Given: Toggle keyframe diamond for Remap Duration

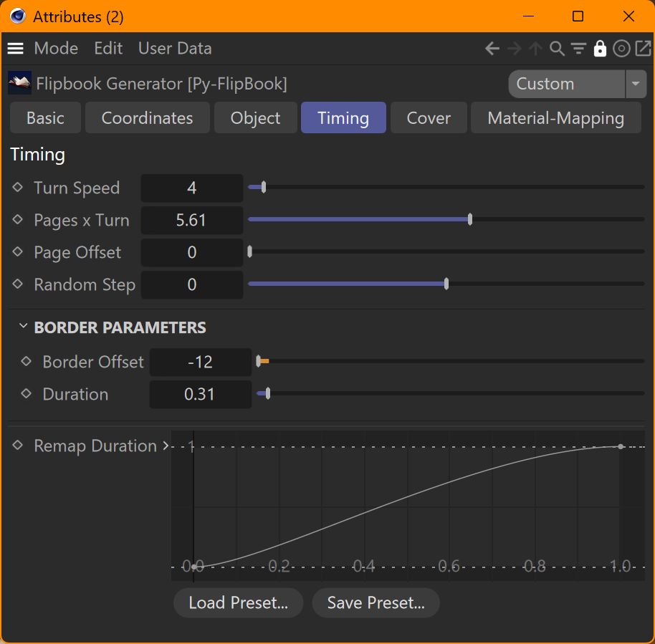Looking at the screenshot, I should pos(17,445).
